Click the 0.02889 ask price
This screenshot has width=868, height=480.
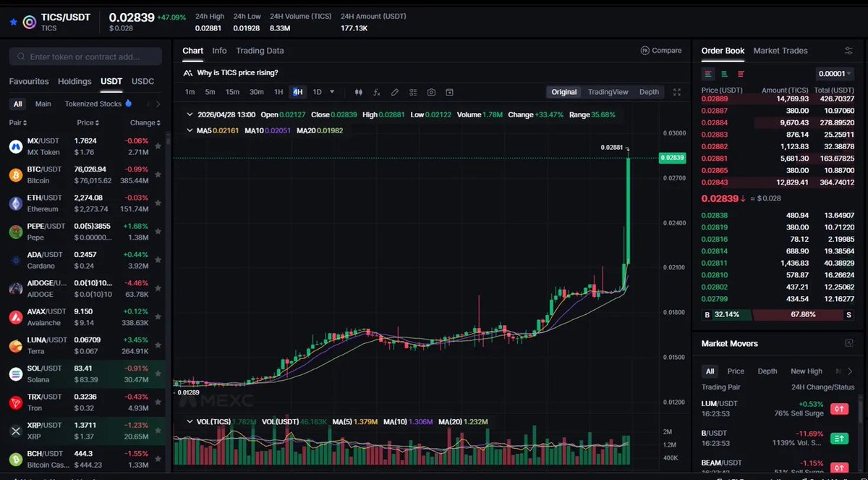pos(715,98)
